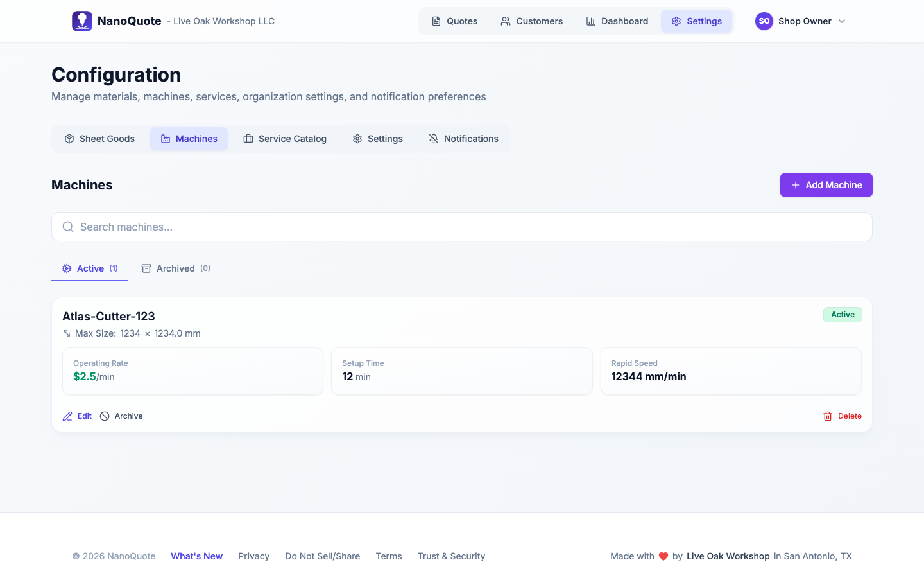Click the NanoQuote logo icon

82,21
